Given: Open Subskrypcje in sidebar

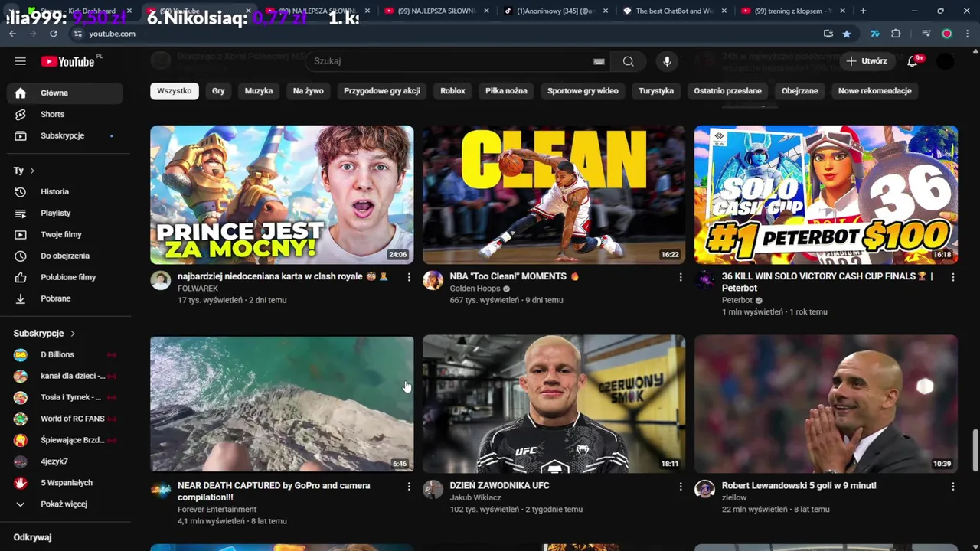Looking at the screenshot, I should 65,135.
